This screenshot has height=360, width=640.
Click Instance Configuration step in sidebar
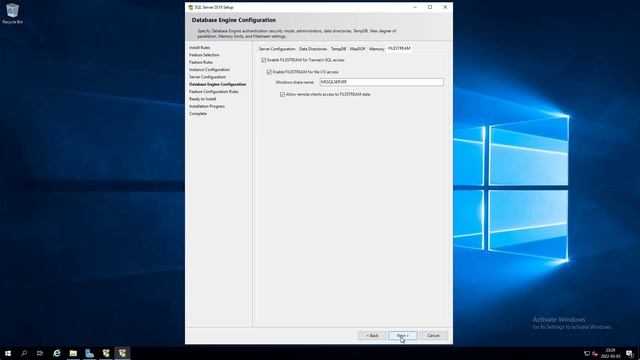209,70
